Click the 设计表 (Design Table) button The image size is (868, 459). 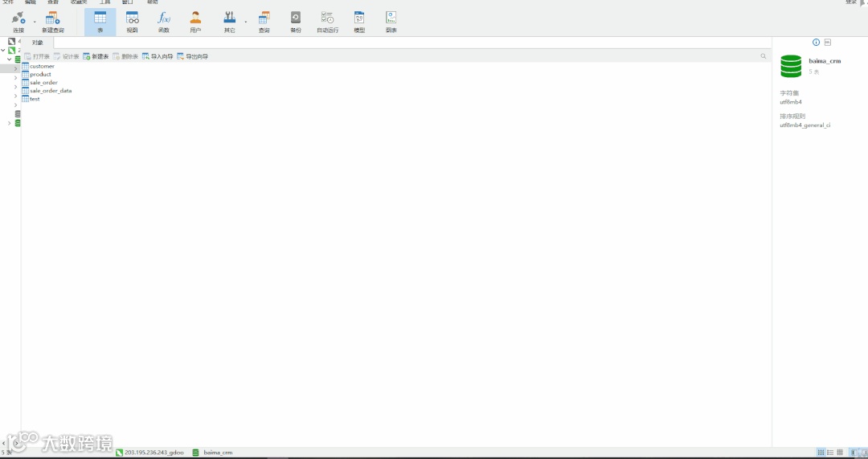coord(67,56)
